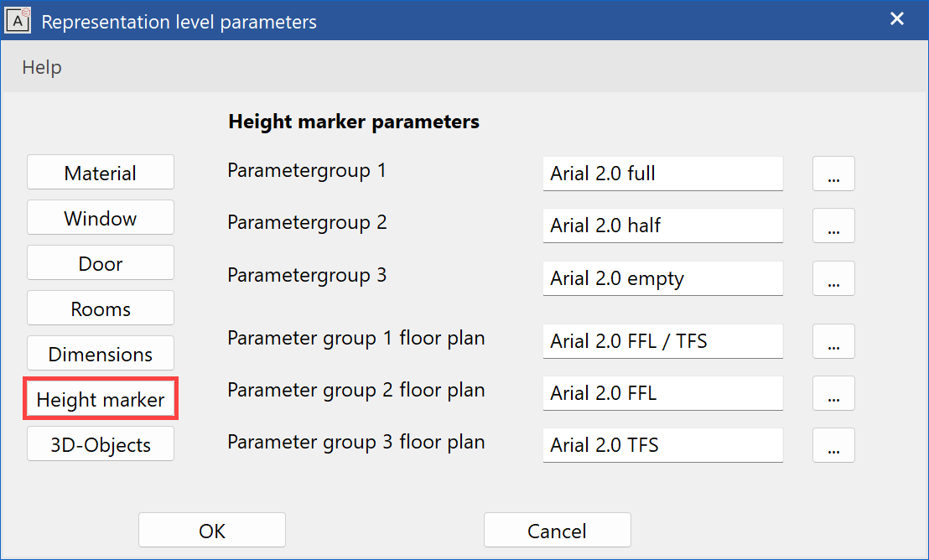Open browse dialog for Parametergroup 2
The width and height of the screenshot is (929, 560).
(x=833, y=226)
